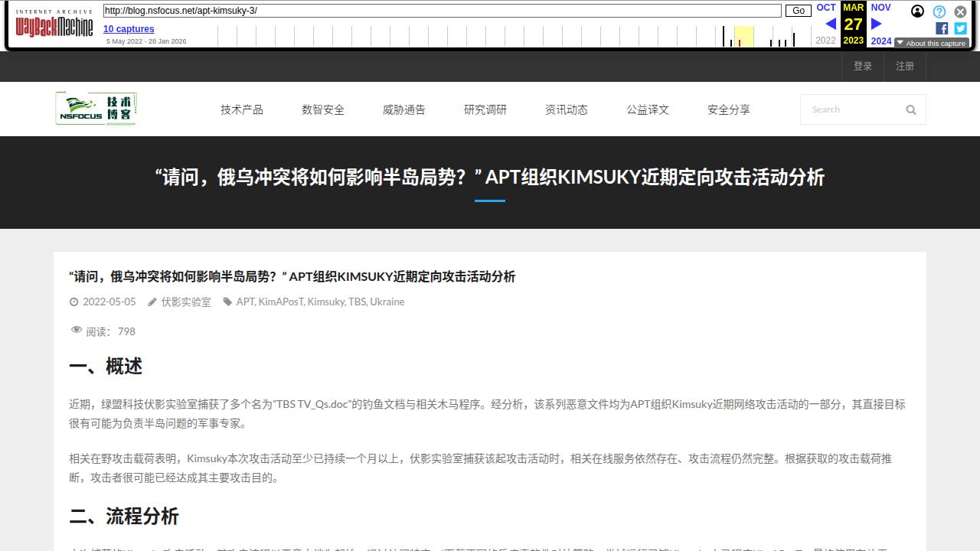Open the Kimsuky tag
The width and height of the screenshot is (980, 551).
tap(325, 302)
